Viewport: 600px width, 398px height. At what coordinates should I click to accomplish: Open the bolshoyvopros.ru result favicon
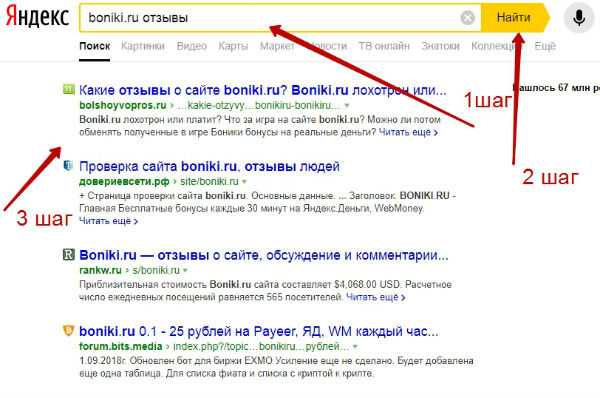(x=68, y=90)
